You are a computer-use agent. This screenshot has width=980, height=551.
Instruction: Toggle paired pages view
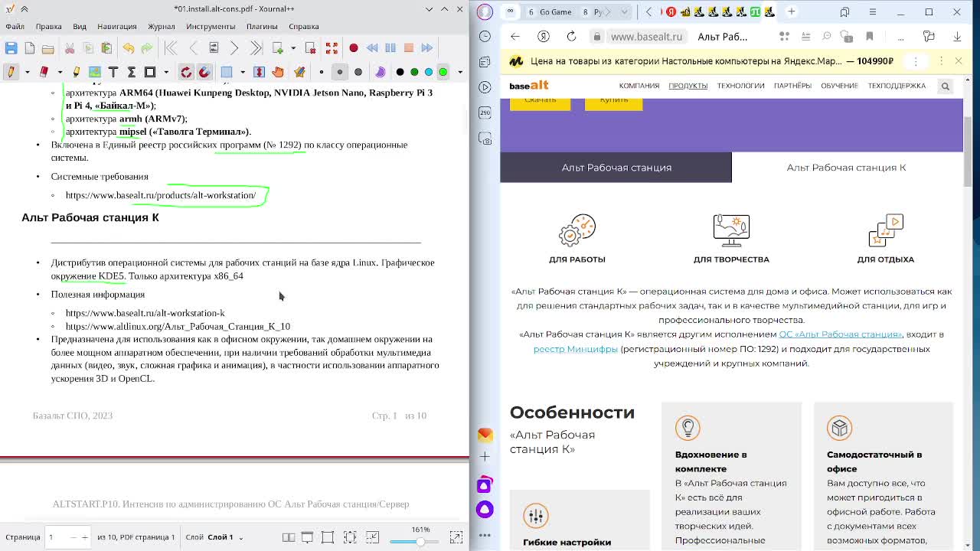pyautogui.click(x=289, y=537)
